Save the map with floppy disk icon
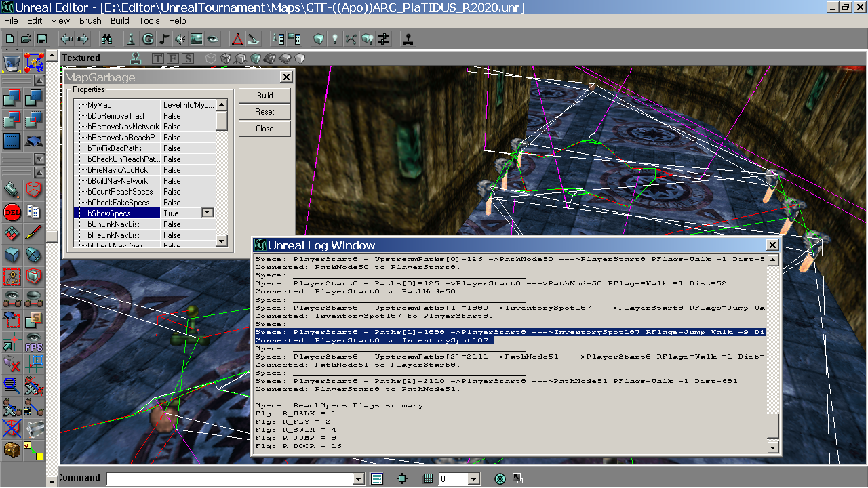Image resolution: width=868 pixels, height=488 pixels. 42,39
